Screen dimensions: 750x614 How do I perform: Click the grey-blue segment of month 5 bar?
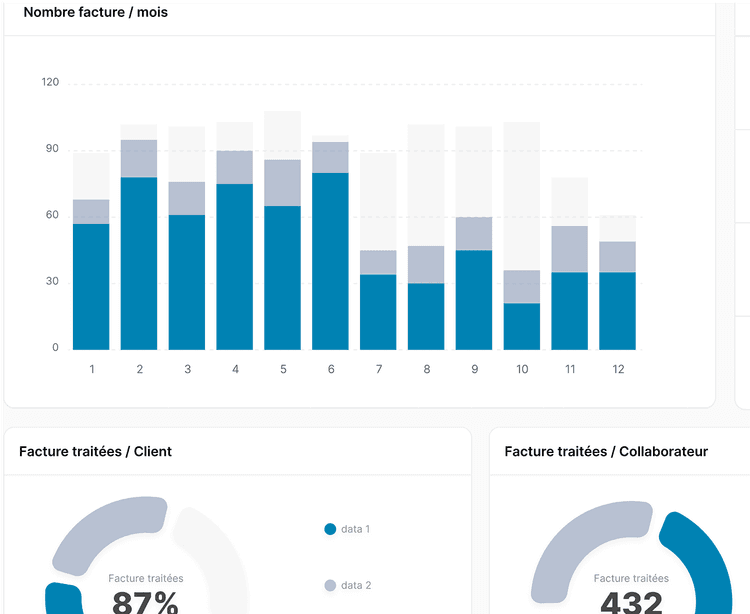point(283,183)
